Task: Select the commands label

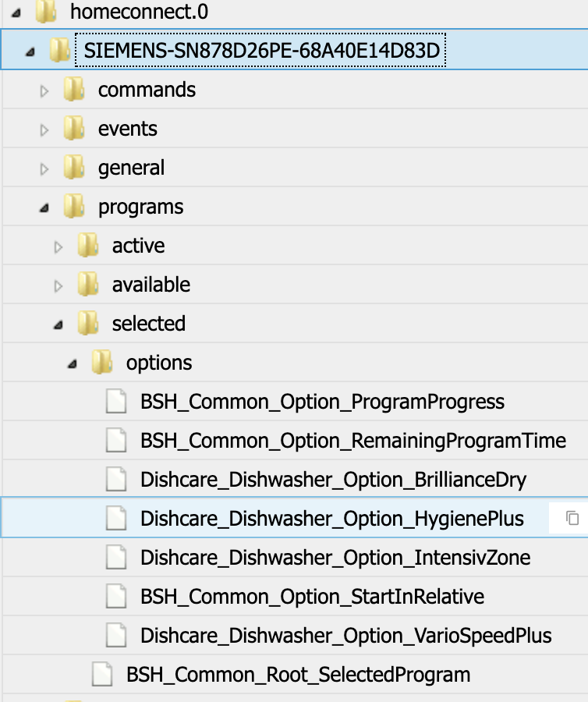Action: tap(147, 90)
